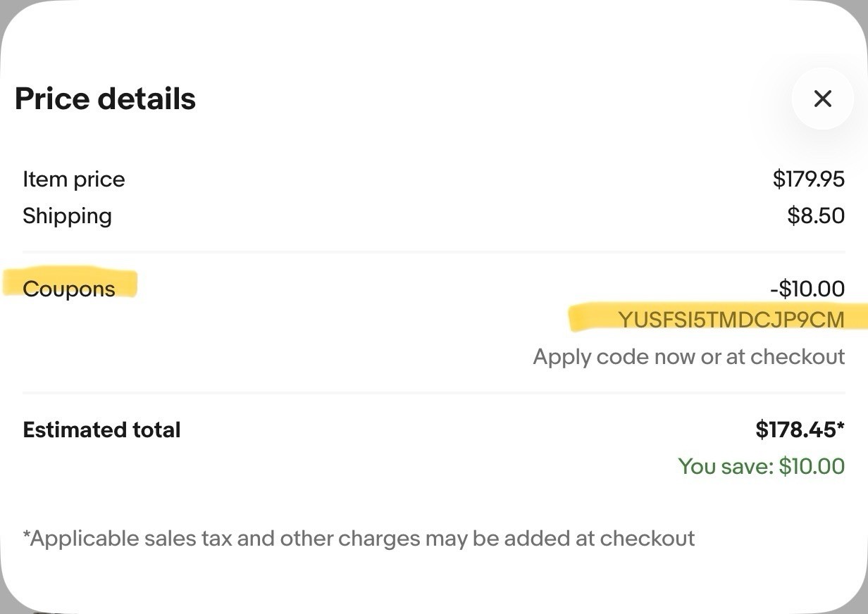This screenshot has height=614, width=868.
Task: Tap 'Apply code now or at checkout'
Action: [688, 356]
